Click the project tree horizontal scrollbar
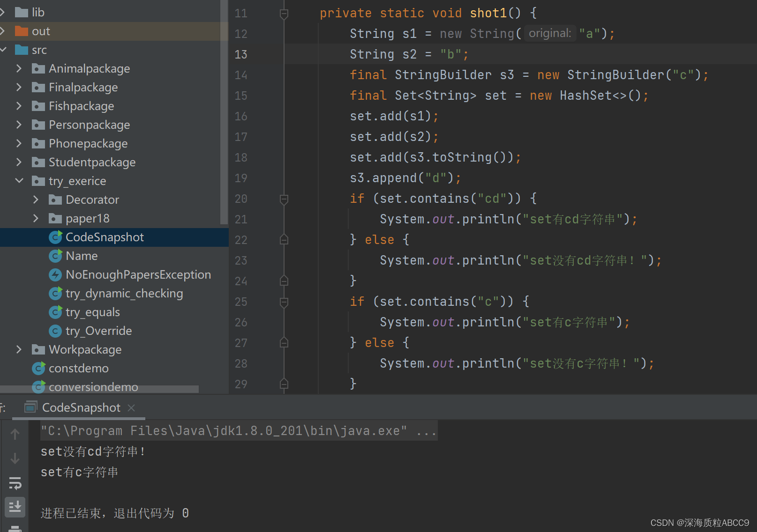This screenshot has height=532, width=757. tap(99, 389)
